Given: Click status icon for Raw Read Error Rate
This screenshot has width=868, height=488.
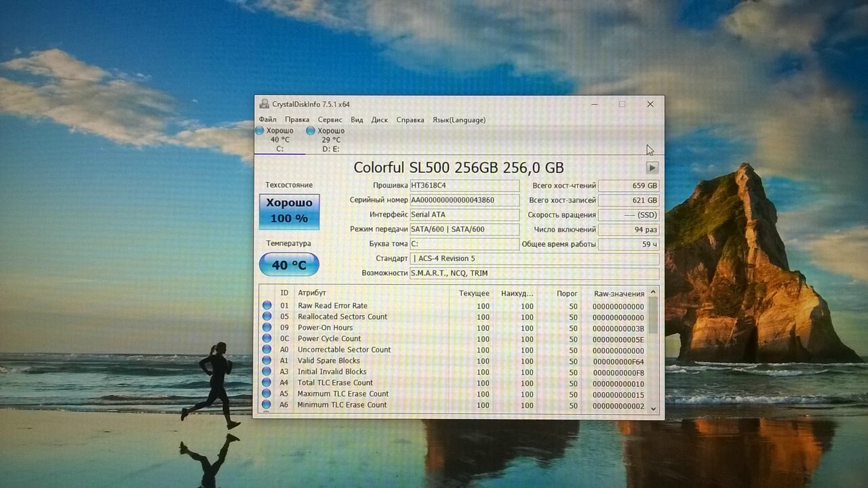Looking at the screenshot, I should coord(267,306).
